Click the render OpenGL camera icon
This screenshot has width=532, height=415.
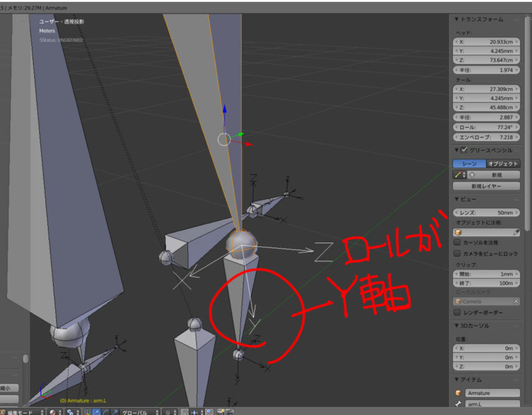(x=221, y=412)
